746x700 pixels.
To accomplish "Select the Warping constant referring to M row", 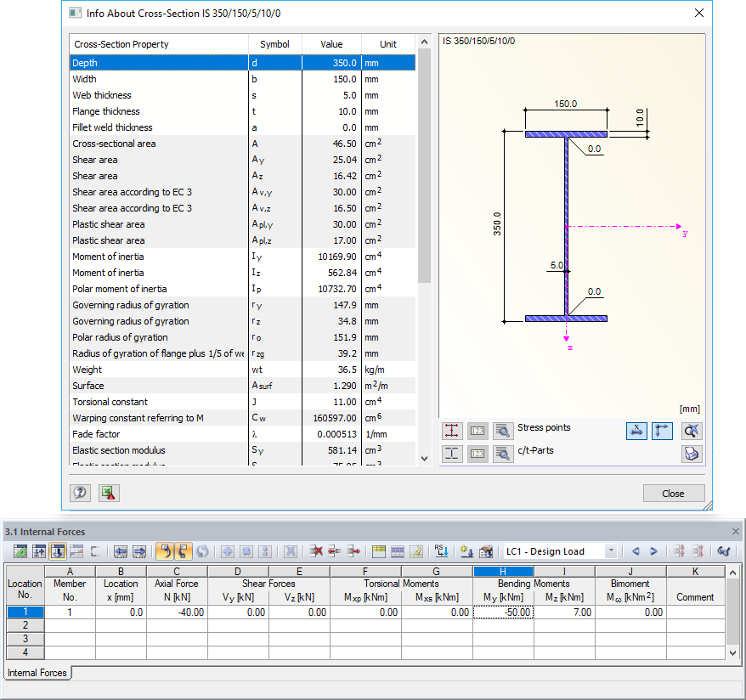I will pos(242,418).
